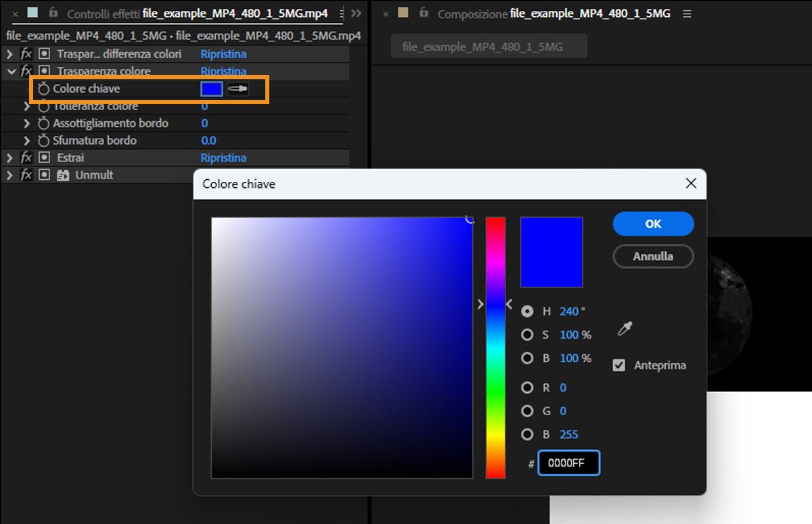
Task: Expand the Assottigliamento bordo property
Action: [26, 123]
